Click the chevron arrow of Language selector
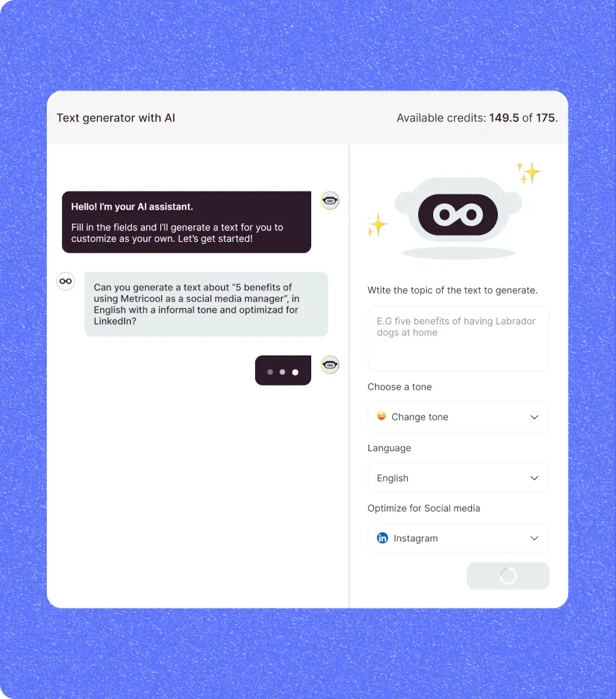This screenshot has width=616, height=699. [535, 478]
